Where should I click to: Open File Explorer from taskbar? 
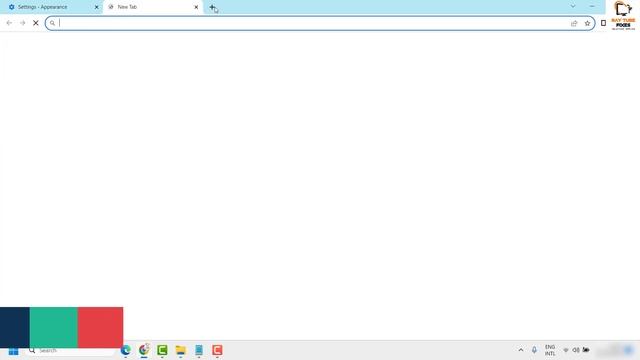click(180, 350)
